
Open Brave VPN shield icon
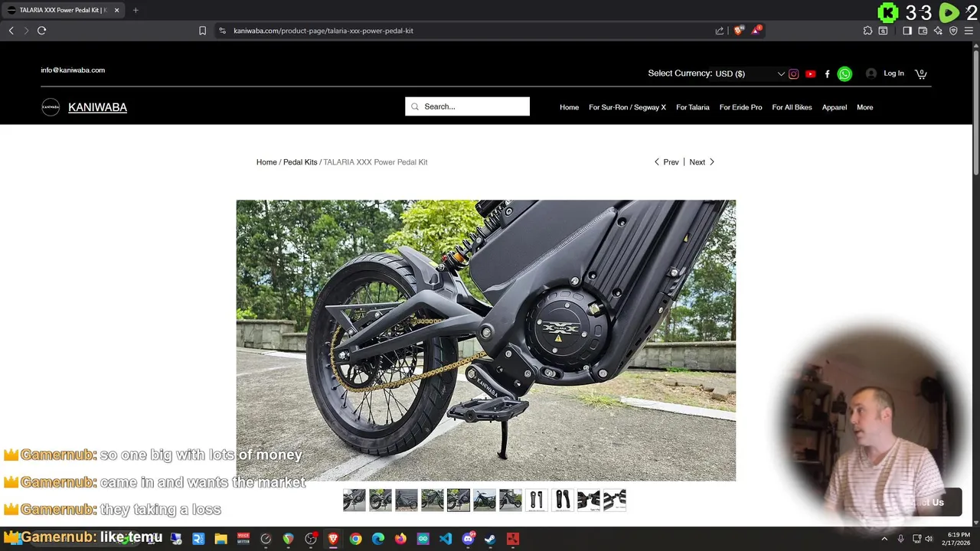[953, 31]
